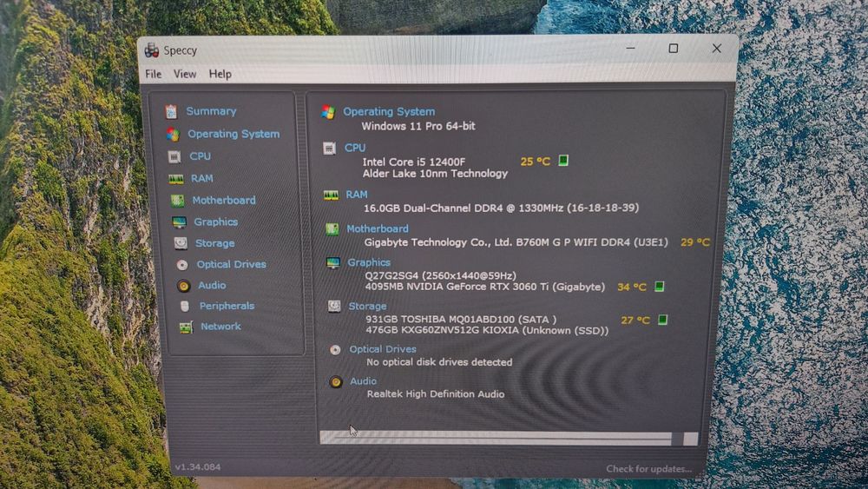The width and height of the screenshot is (868, 489).
Task: Open the Storage sidebar section
Action: point(214,243)
